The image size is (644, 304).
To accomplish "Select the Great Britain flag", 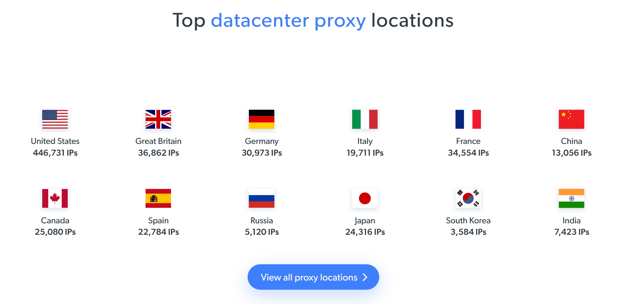I will point(158,119).
